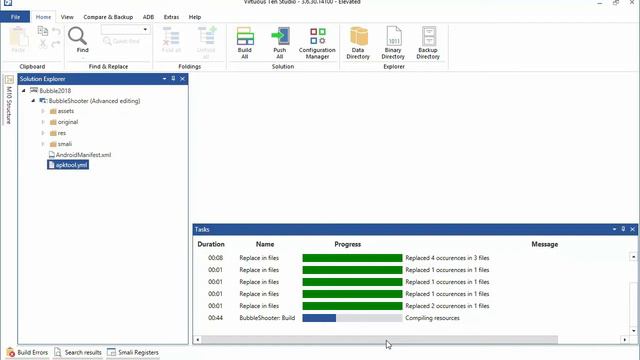
Task: Open the Quick find combo box dropdown
Action: (145, 30)
